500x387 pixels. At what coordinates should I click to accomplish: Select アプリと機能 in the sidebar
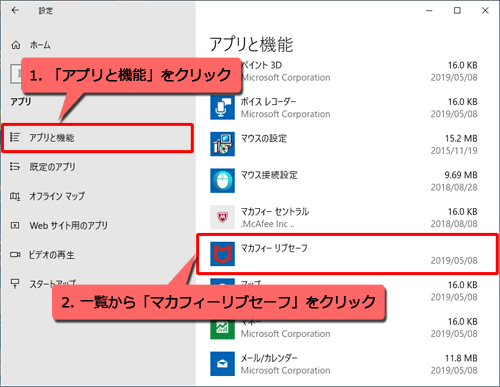tap(97, 138)
